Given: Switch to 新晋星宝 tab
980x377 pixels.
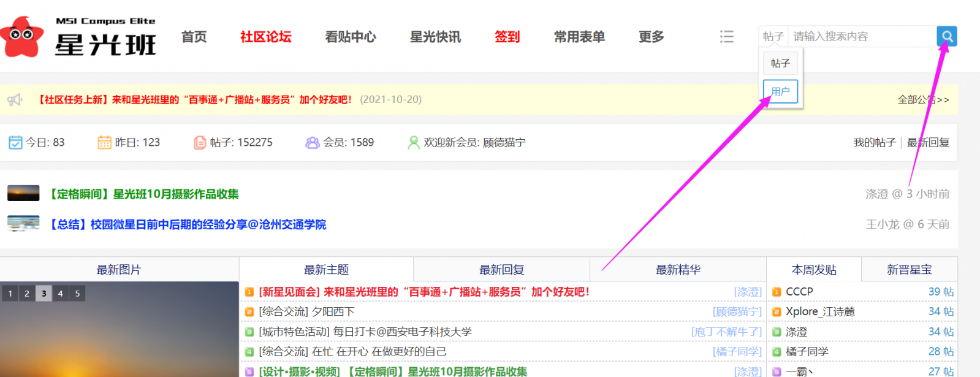Looking at the screenshot, I should click(910, 269).
